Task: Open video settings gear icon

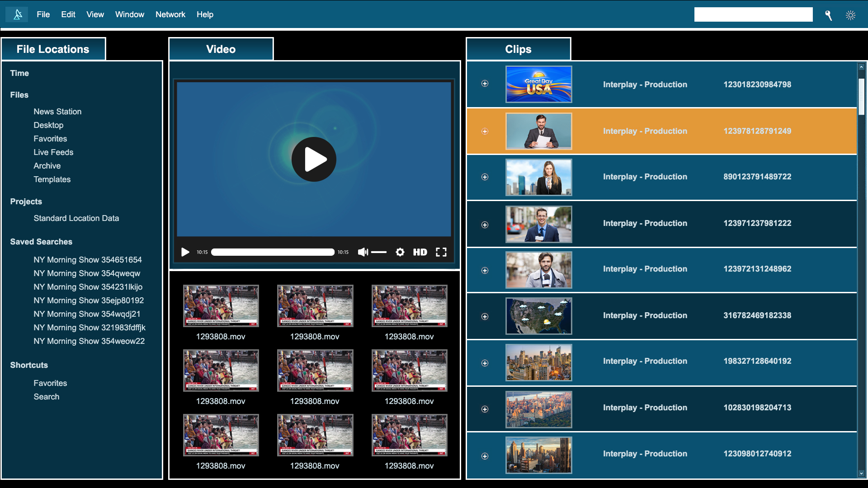Action: 400,252
